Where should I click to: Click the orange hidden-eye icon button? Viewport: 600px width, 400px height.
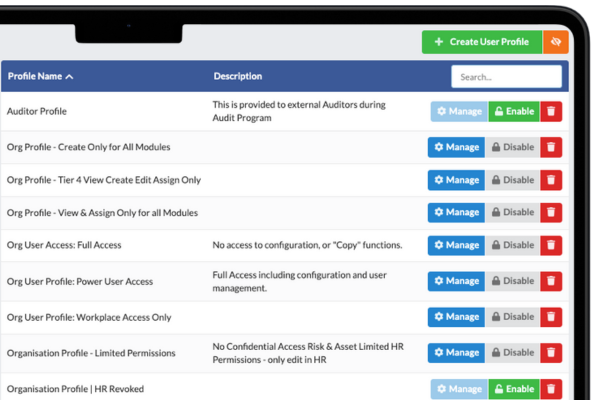click(x=556, y=42)
